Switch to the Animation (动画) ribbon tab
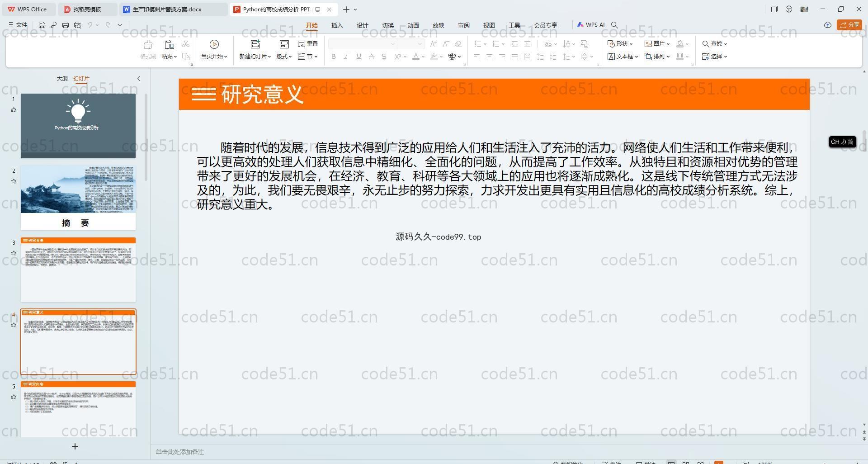868x464 pixels. 413,25
